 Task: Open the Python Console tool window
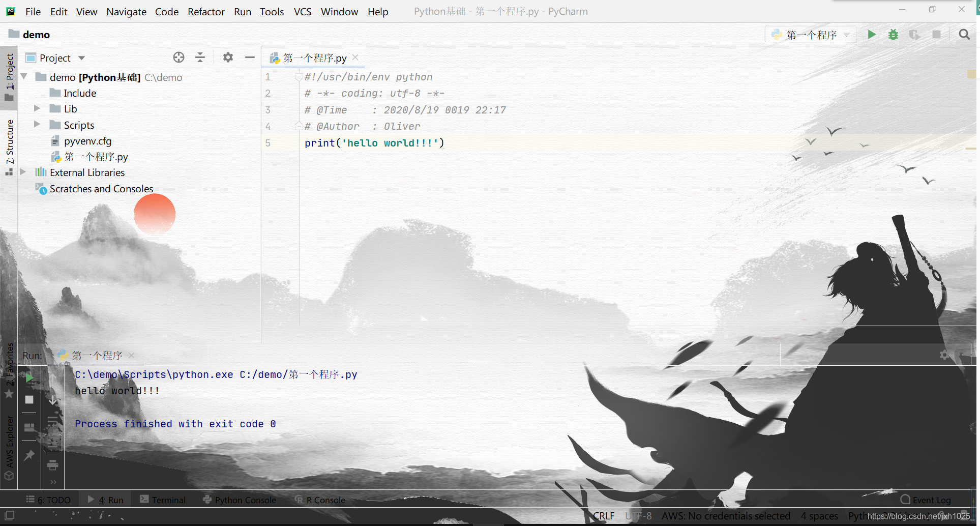(x=240, y=500)
